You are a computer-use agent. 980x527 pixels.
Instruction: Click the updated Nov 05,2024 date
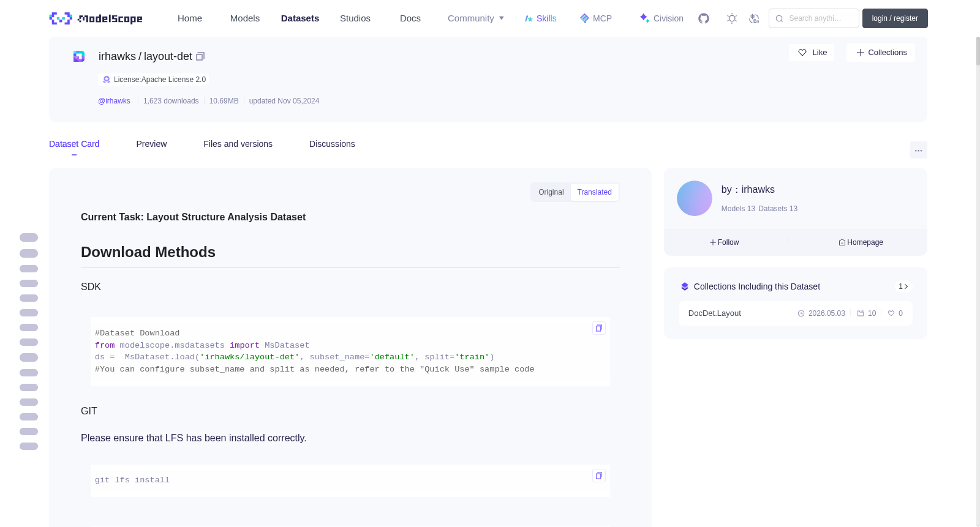(x=284, y=101)
